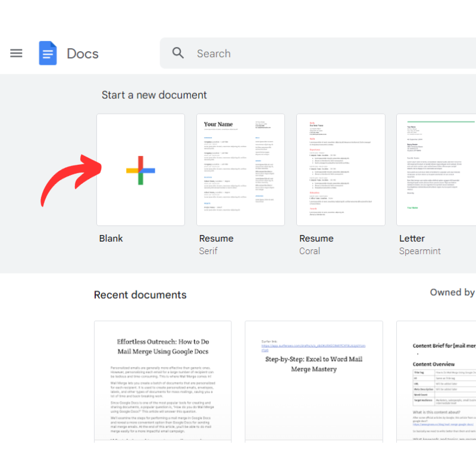Open the Resume Coral template thumbnail
476x476 pixels.
point(340,170)
